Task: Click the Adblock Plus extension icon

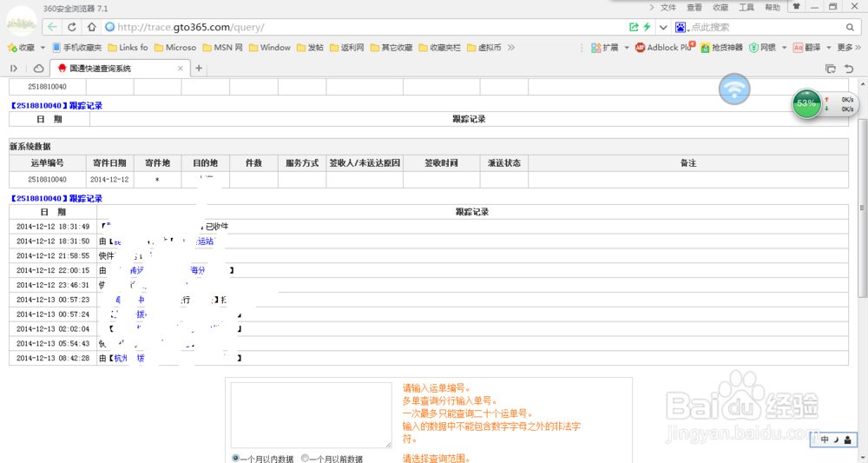Action: 664,47
